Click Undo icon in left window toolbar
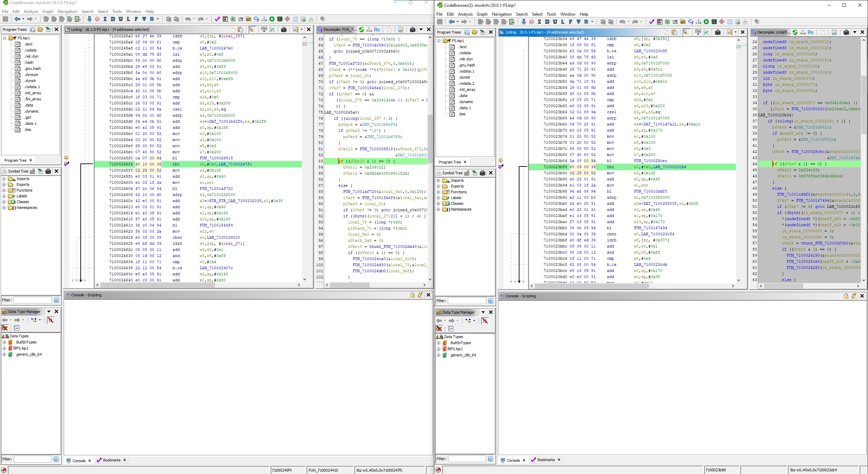This screenshot has width=868, height=474. 188,19
